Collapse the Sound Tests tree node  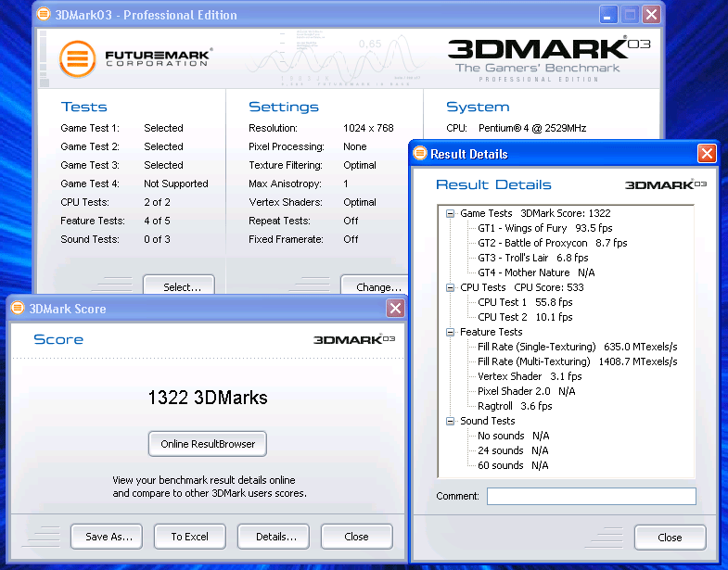(x=450, y=422)
